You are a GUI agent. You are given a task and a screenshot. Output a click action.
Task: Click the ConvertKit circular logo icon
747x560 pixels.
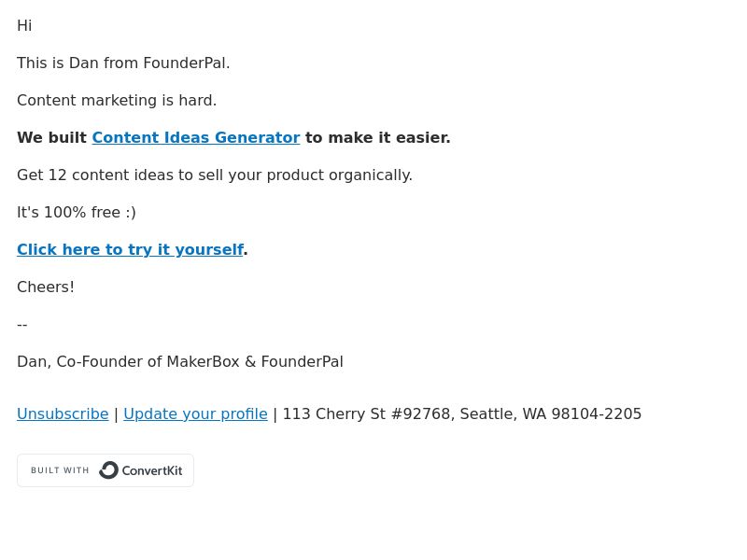[108, 470]
